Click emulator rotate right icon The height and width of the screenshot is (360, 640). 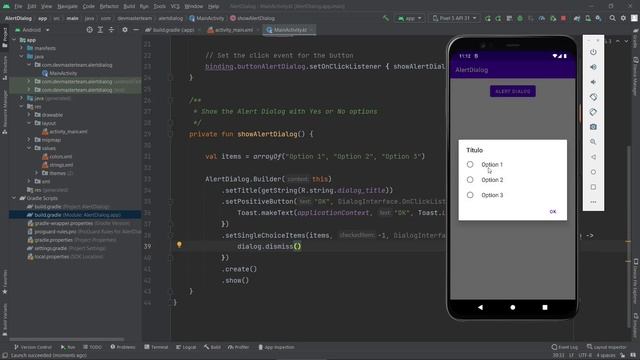coord(593,112)
